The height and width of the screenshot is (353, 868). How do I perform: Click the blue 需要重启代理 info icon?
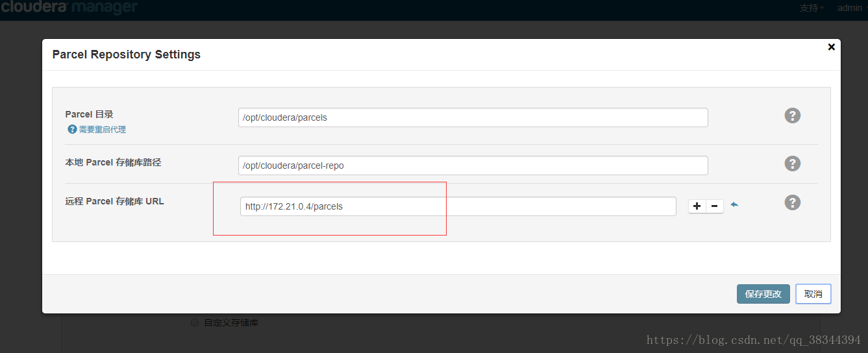[72, 129]
